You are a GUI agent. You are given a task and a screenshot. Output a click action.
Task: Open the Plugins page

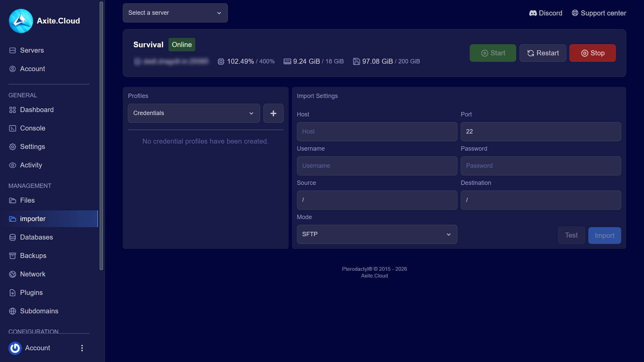31,292
